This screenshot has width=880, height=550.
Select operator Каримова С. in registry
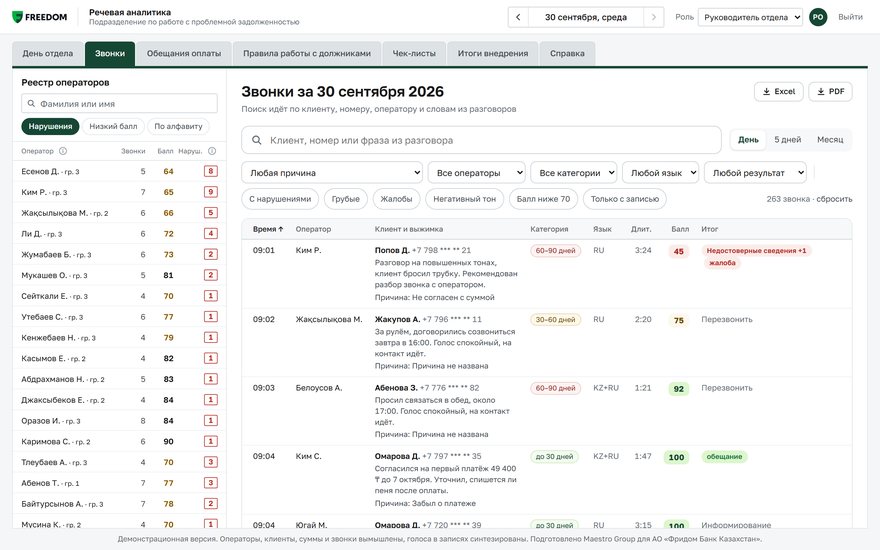pyautogui.click(x=119, y=441)
